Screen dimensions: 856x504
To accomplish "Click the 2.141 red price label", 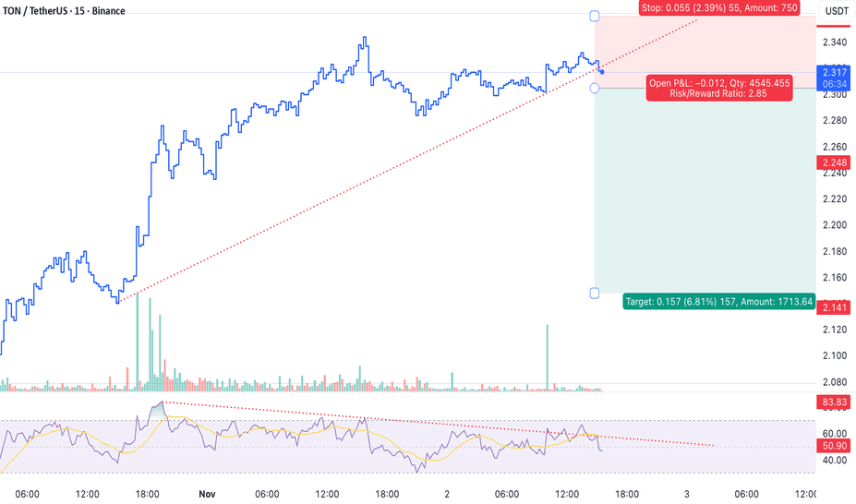I will point(834,307).
